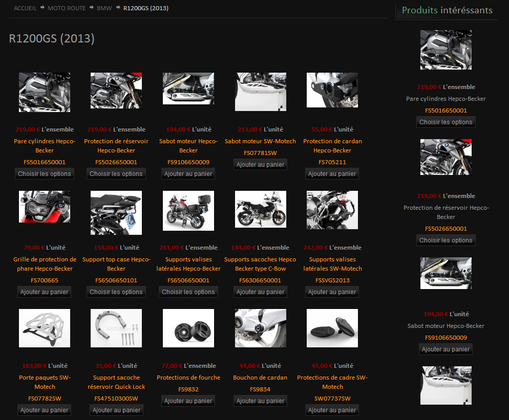Add Bouchon de cardan FS9834 to cart

tap(260, 401)
